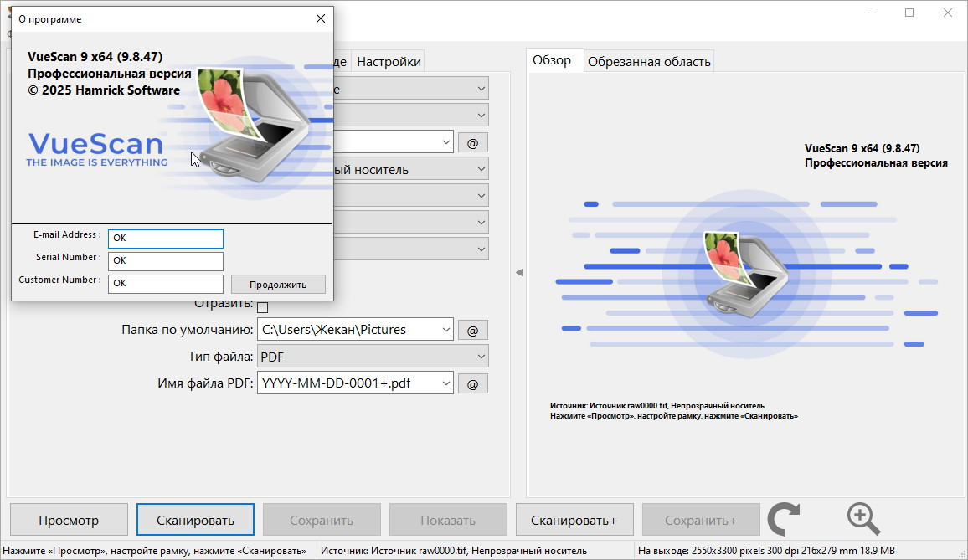Viewport: 968px width, 560px height.
Task: Click the status bar entry «Источник: Источник raw0000.tif»
Action: click(454, 551)
